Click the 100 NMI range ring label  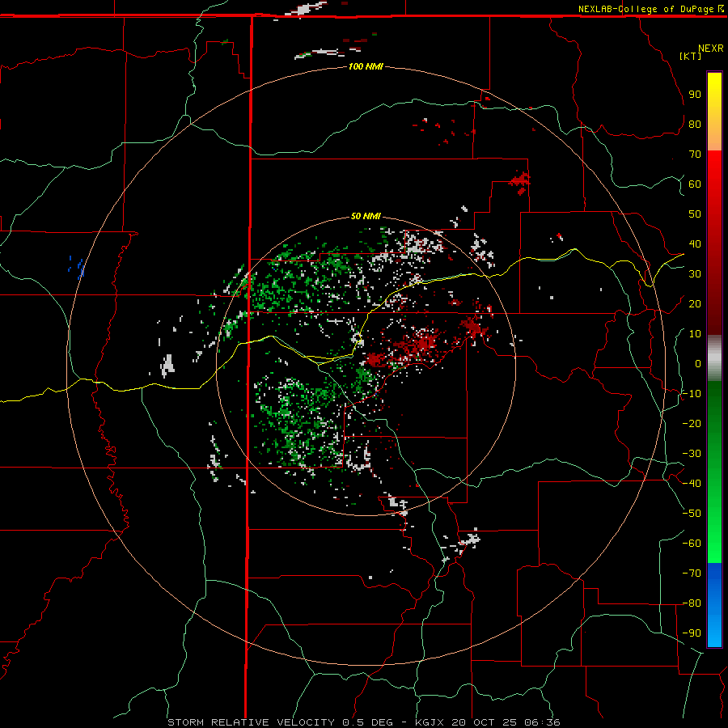366,67
